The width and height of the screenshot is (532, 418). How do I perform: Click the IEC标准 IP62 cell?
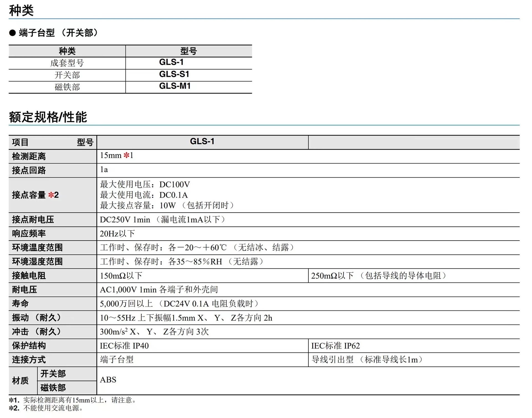pos(335,345)
